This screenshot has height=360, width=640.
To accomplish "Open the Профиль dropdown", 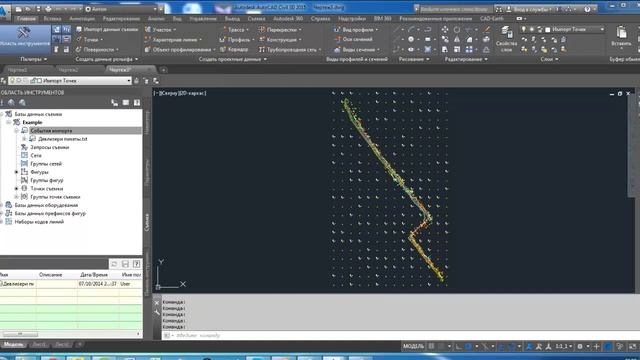I will (237, 40).
